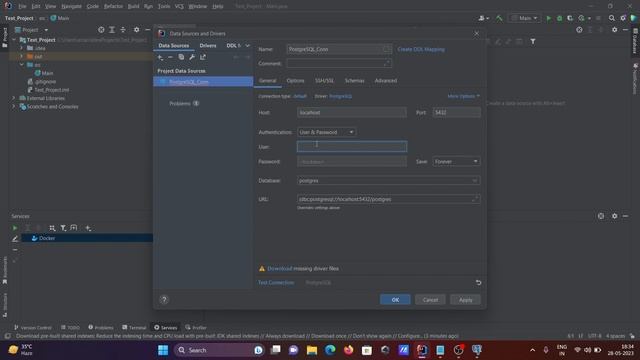Open IDE settings gear in main toolbar
This screenshot has height=360, width=640.
[x=623, y=18]
